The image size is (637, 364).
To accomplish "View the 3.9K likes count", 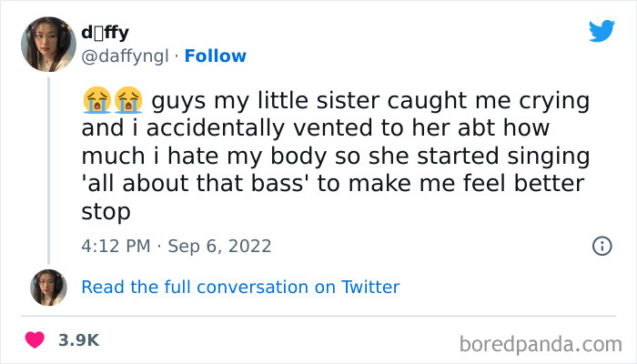I will coord(78,339).
